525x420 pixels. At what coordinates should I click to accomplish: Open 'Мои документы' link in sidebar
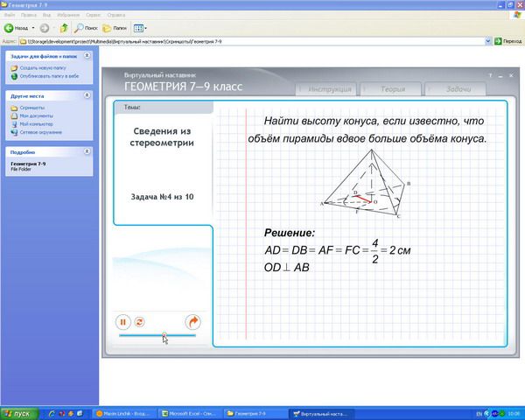36,115
